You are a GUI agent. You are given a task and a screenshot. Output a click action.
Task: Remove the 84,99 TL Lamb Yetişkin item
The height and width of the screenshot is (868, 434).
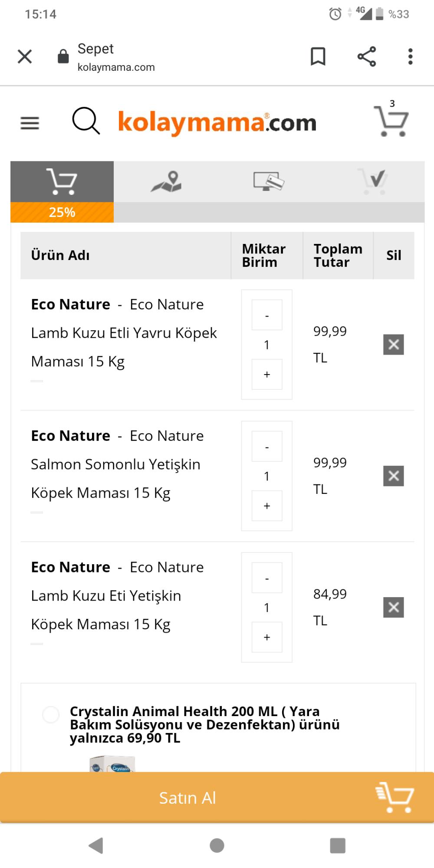(394, 607)
